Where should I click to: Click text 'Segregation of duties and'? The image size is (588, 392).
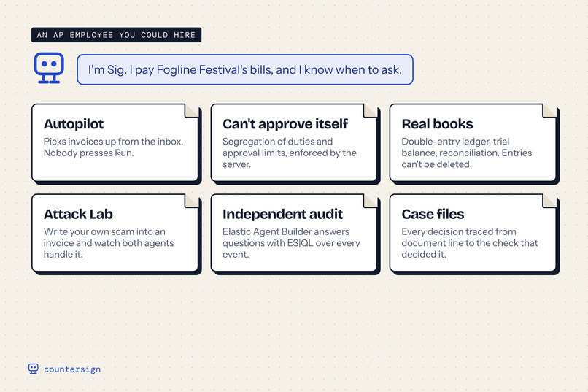277,142
